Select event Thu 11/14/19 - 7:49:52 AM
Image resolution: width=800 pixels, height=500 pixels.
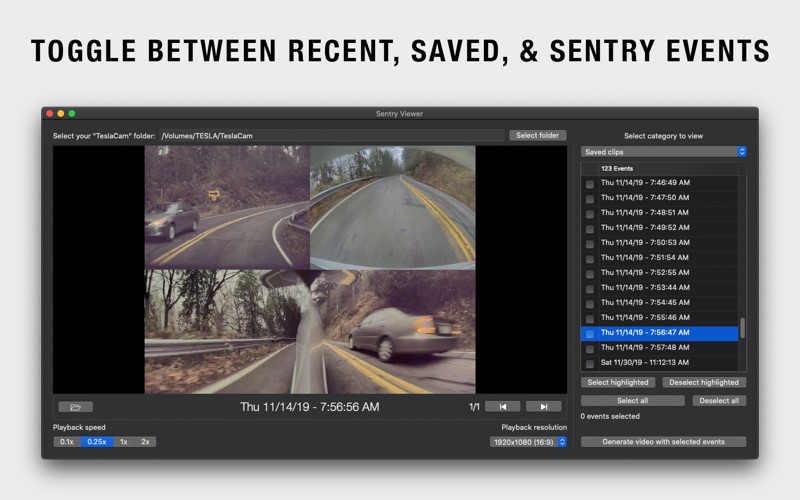point(645,228)
